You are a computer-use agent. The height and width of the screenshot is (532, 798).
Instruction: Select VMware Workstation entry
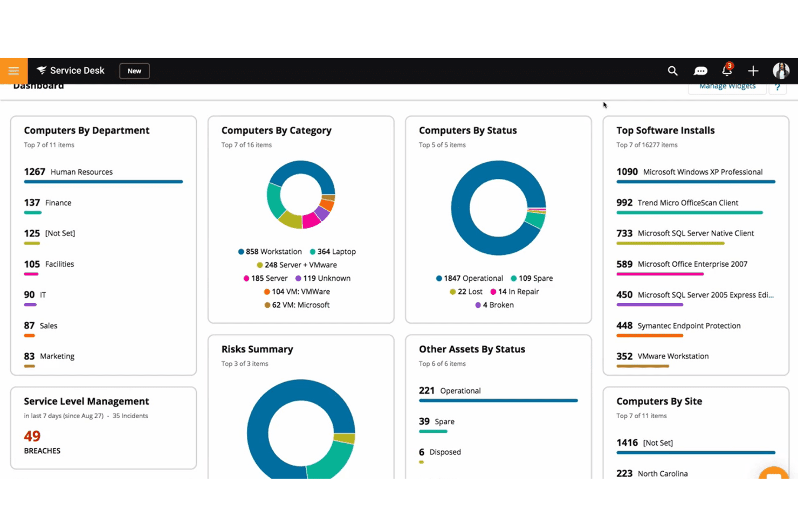pos(696,360)
